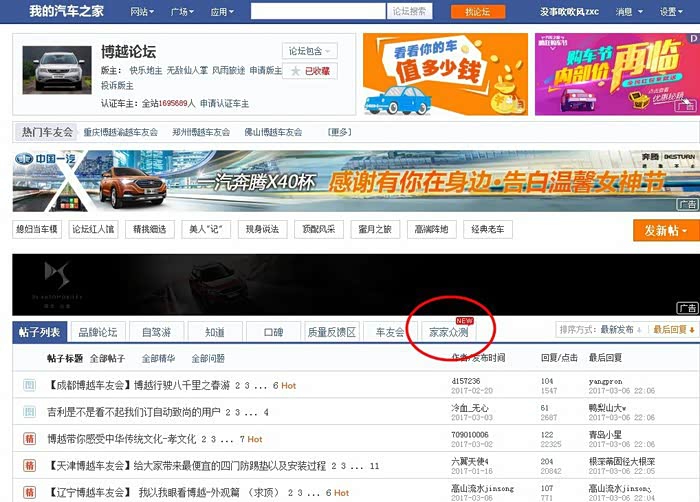Open the 论坛包含 dropdown

(x=310, y=51)
